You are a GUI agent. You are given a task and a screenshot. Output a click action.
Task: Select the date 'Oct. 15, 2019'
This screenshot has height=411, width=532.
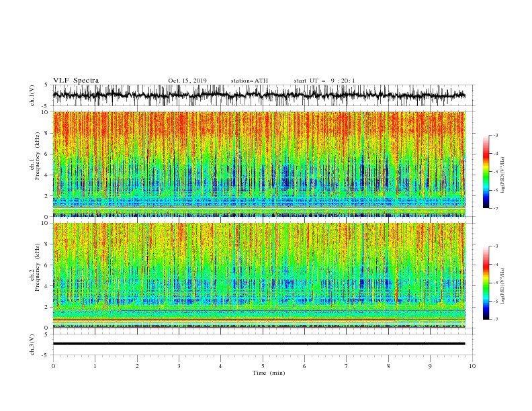[187, 81]
